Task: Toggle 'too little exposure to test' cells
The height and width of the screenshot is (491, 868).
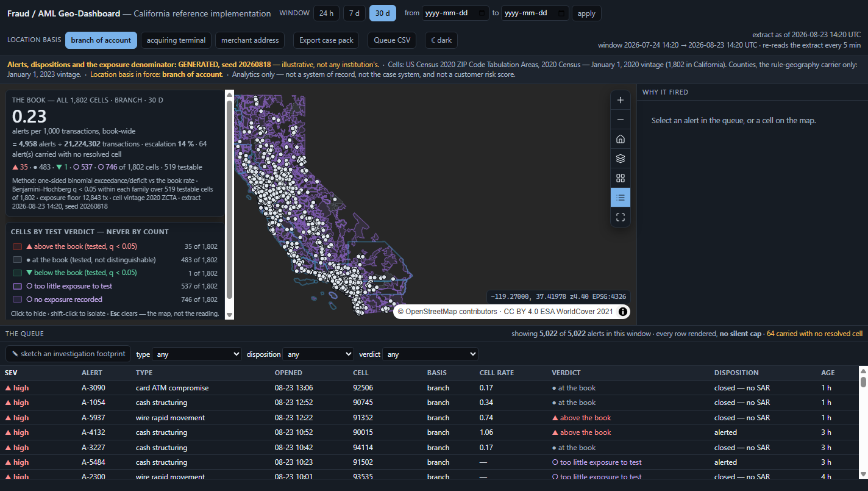Action: click(115, 286)
